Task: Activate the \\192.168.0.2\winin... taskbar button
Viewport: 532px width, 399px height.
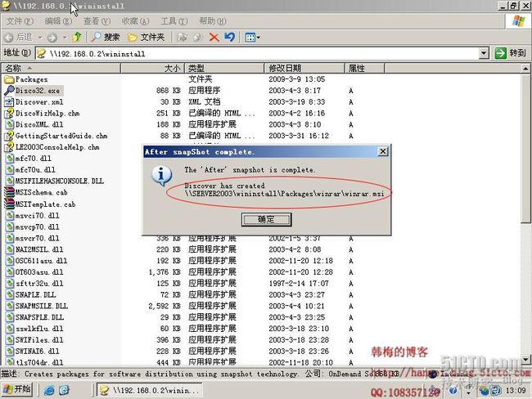Action: 149,390
